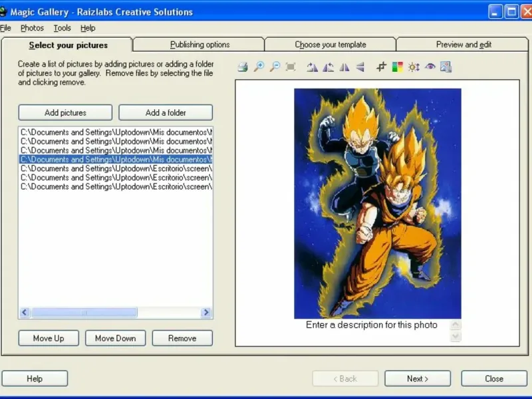
Task: Click the Zoom In magnifier icon
Action: tap(259, 67)
